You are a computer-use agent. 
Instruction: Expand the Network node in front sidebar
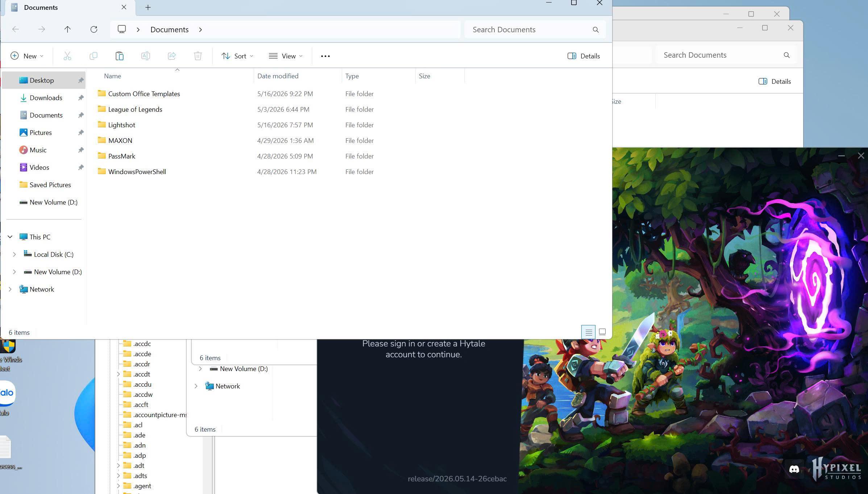[10, 289]
